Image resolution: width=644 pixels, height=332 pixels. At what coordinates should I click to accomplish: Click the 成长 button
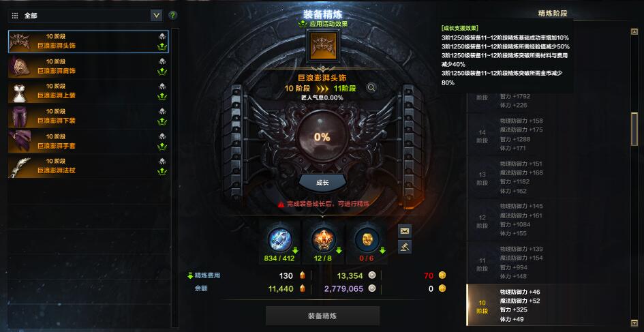click(x=323, y=183)
